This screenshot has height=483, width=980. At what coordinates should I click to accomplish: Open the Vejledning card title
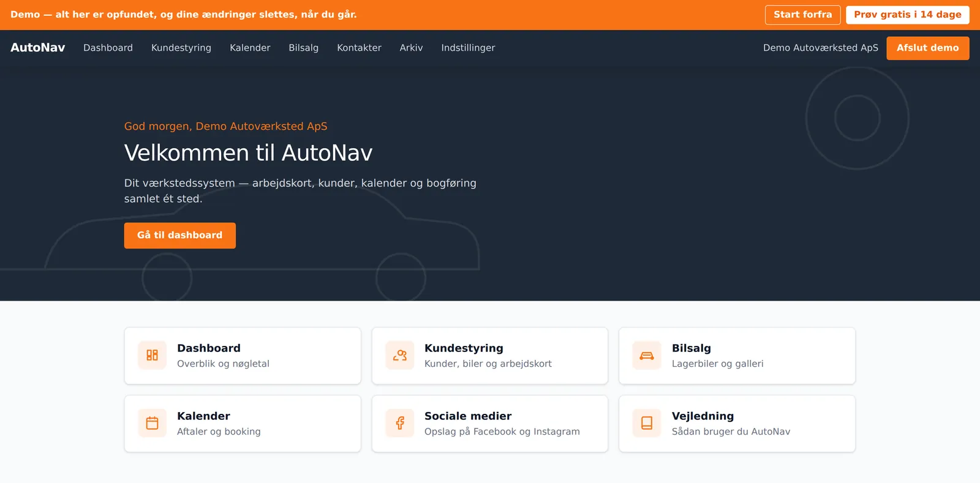[703, 416]
